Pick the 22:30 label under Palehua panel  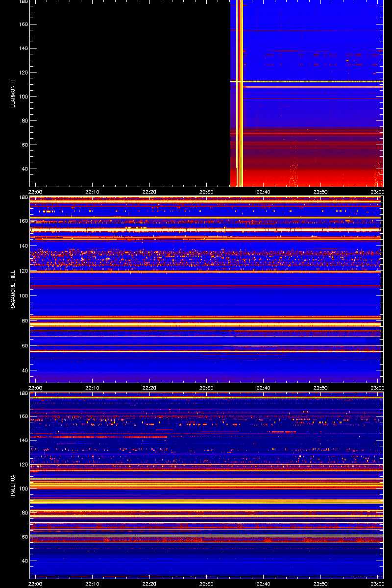pos(206,584)
